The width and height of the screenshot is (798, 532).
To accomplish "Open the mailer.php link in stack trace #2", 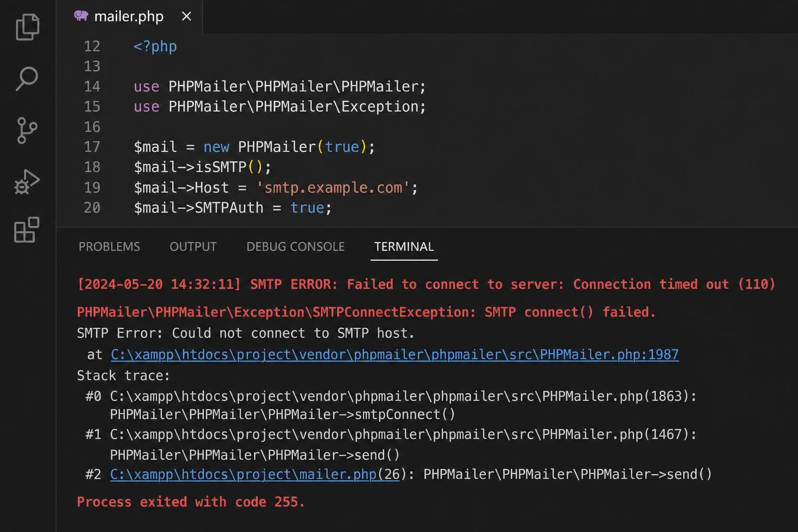I will point(255,474).
